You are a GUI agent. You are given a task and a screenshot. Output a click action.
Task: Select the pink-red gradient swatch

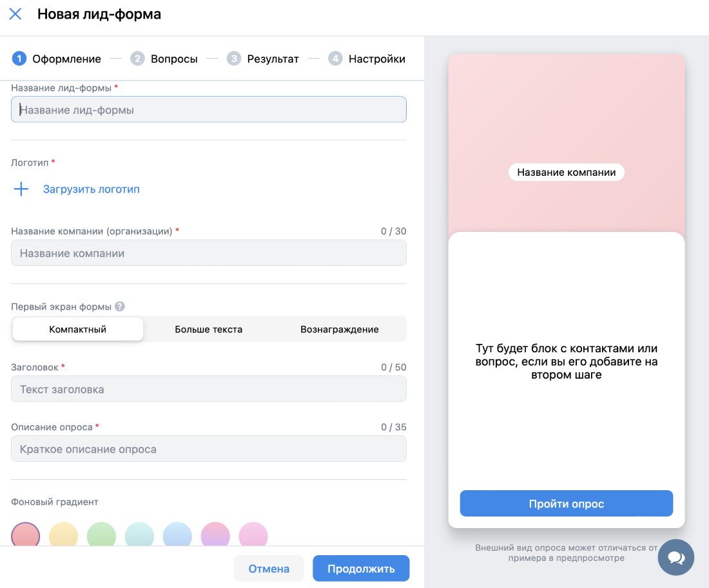point(26,535)
